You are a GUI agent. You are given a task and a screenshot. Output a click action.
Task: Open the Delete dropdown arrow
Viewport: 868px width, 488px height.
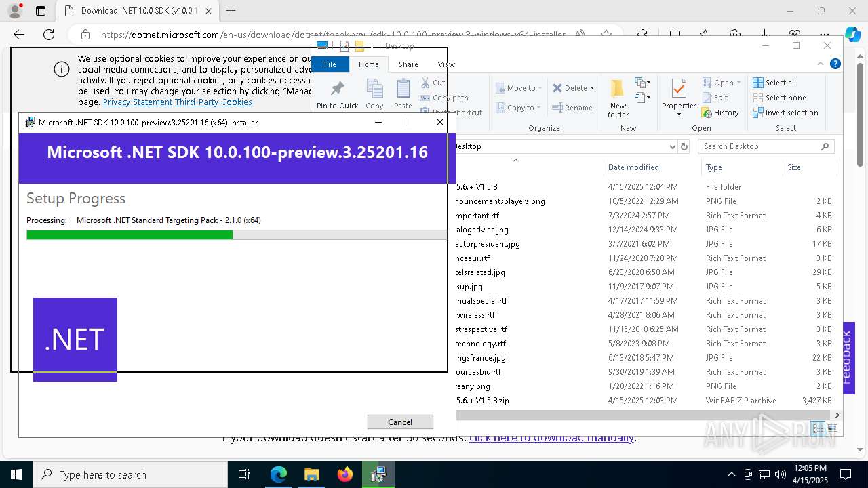coord(592,88)
